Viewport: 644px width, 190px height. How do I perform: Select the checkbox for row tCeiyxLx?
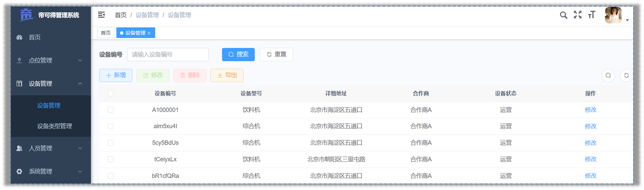click(110, 159)
